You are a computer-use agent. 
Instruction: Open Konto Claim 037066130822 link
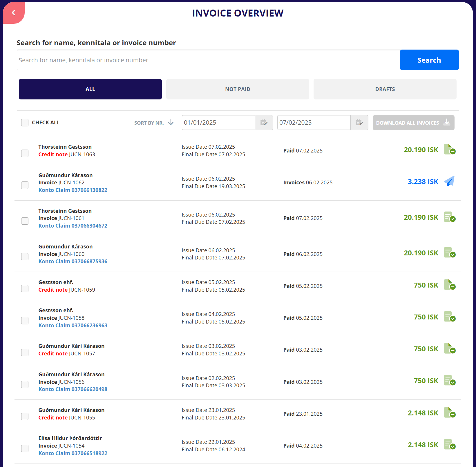[x=73, y=190]
